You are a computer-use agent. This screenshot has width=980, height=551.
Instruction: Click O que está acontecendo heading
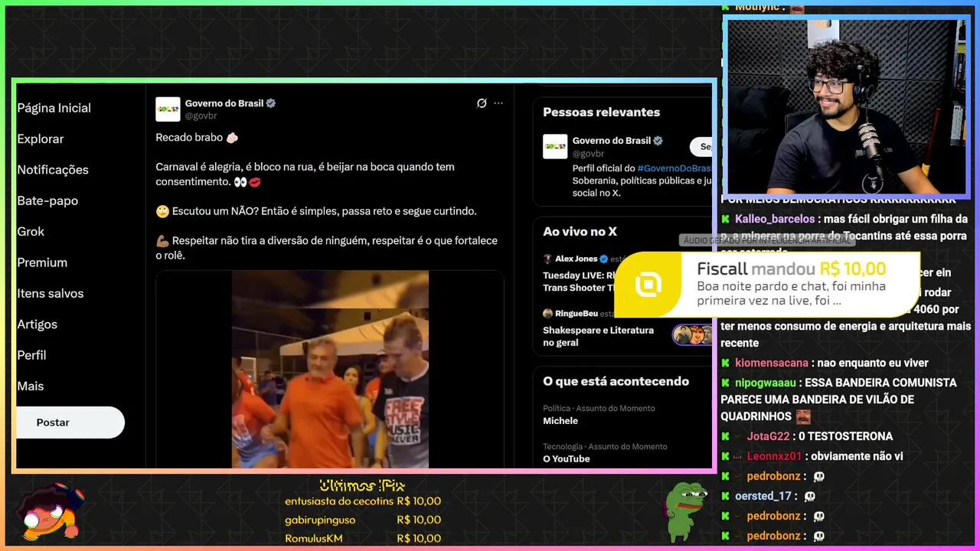pos(616,381)
